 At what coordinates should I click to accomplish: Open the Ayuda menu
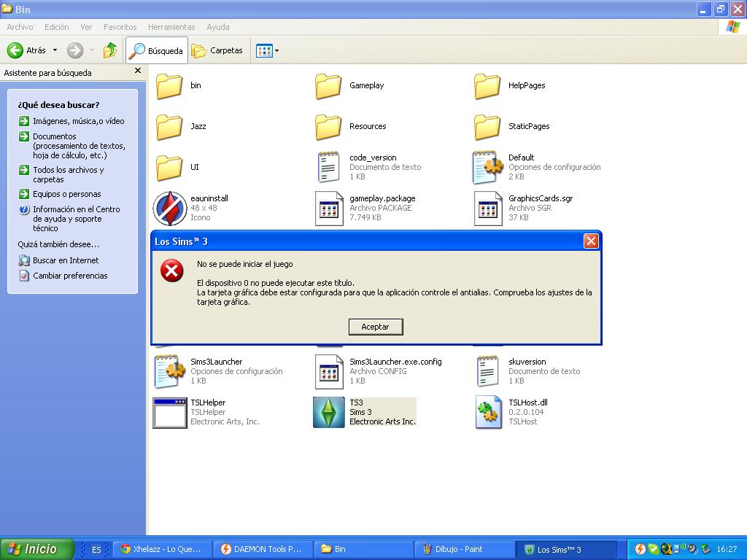(217, 27)
